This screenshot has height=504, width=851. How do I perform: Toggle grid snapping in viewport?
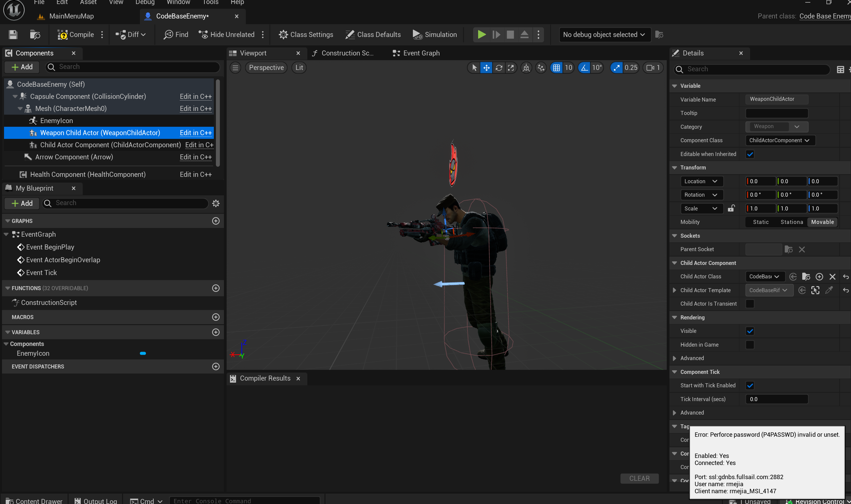(556, 68)
